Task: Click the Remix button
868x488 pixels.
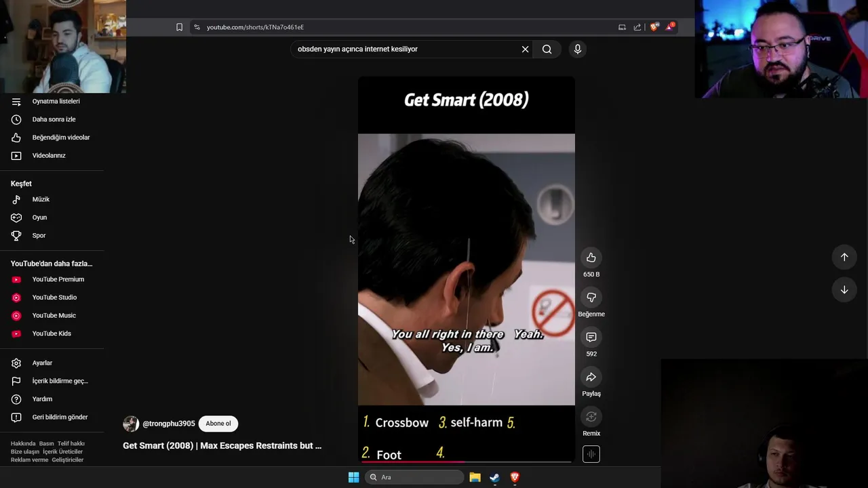Action: [591, 417]
